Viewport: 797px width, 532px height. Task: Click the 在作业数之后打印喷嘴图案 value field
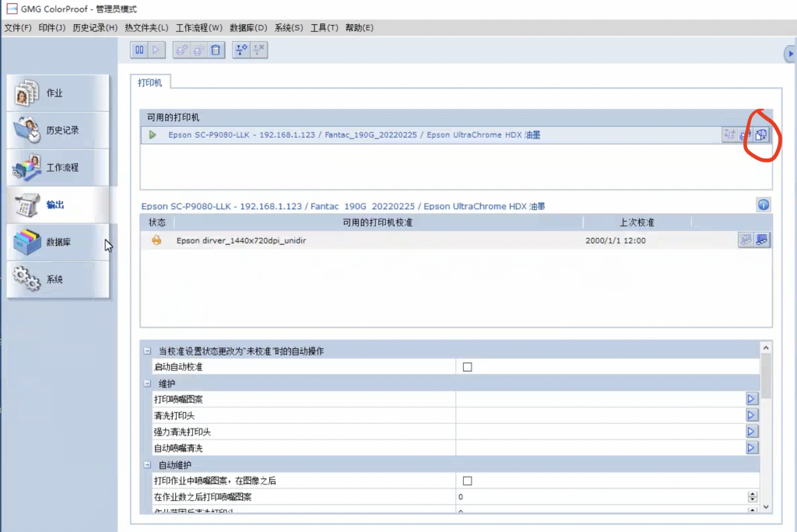602,497
